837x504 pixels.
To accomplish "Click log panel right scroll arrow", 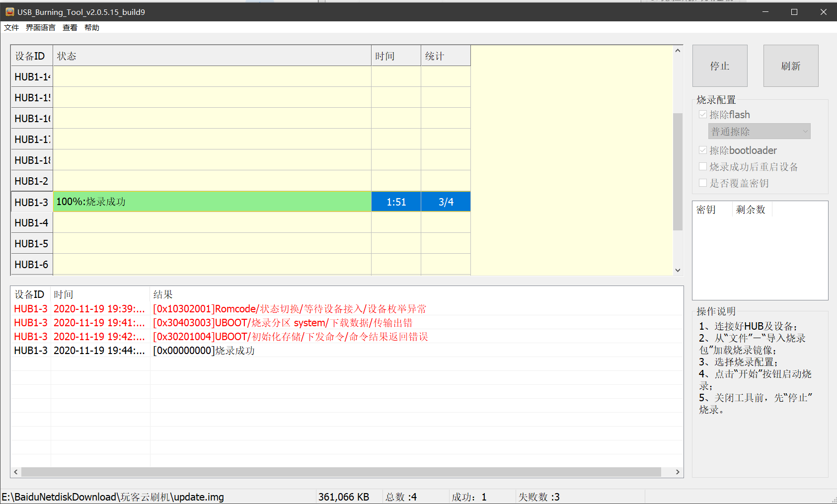I will pyautogui.click(x=678, y=472).
